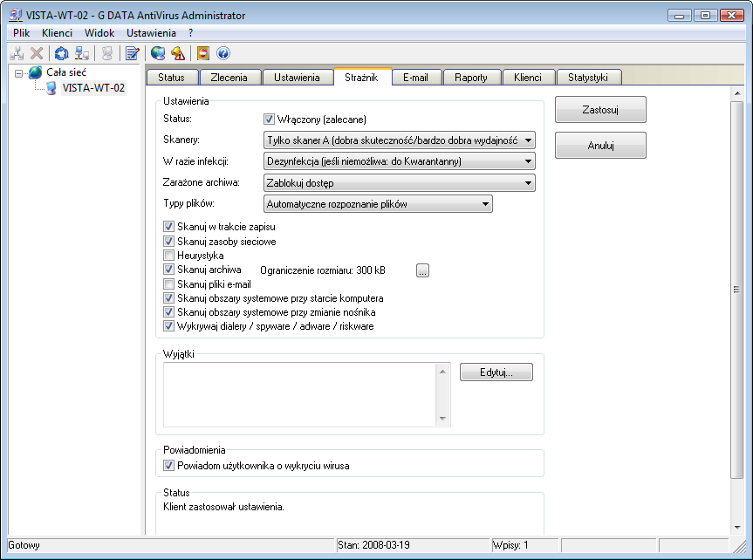Open the Typy plików dropdown
This screenshot has width=753, height=560.
[378, 204]
